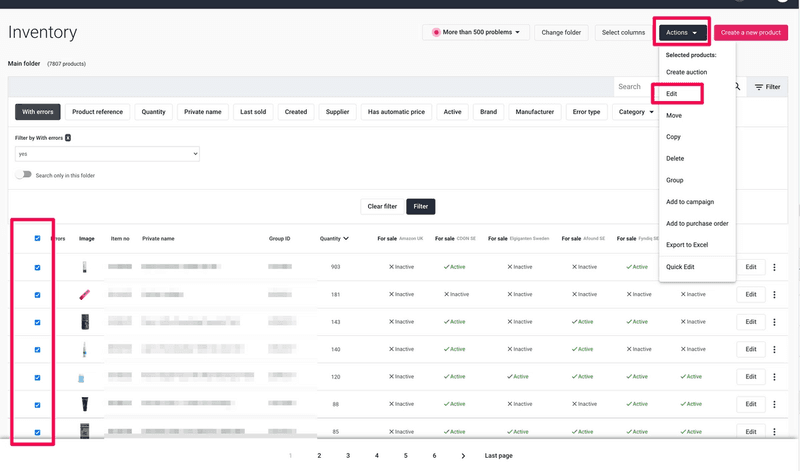Remove the With errors filter via x icon
Viewport: 800px width, 471px height.
coord(68,138)
